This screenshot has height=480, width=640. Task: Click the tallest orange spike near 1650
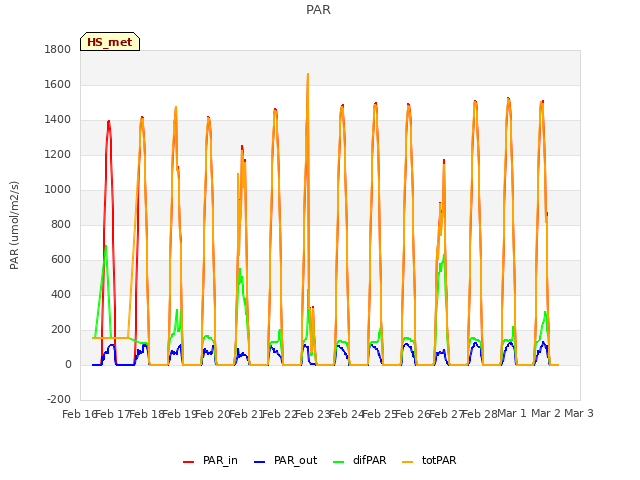coord(308,75)
